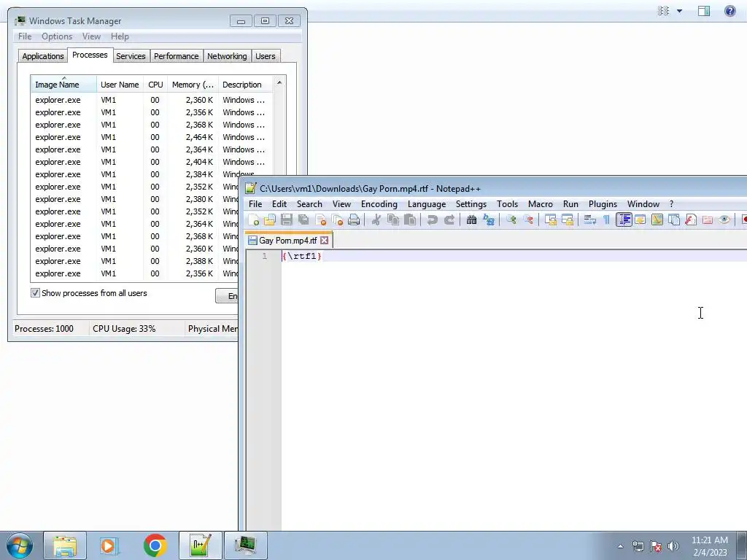Open the Windows Start menu orb
This screenshot has width=747, height=560.
(20, 545)
